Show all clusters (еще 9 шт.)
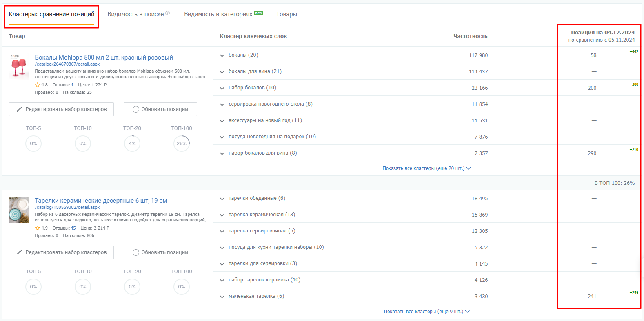 [426, 312]
